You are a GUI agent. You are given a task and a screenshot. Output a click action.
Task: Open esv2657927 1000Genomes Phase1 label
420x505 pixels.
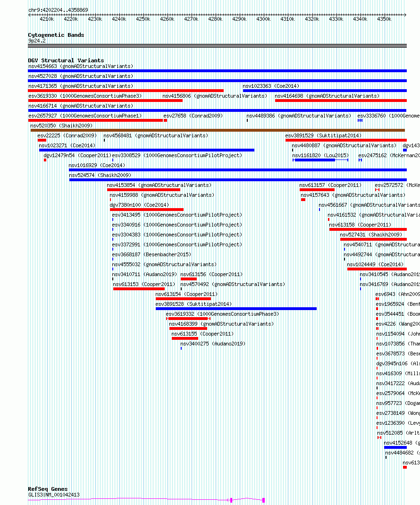click(x=85, y=116)
